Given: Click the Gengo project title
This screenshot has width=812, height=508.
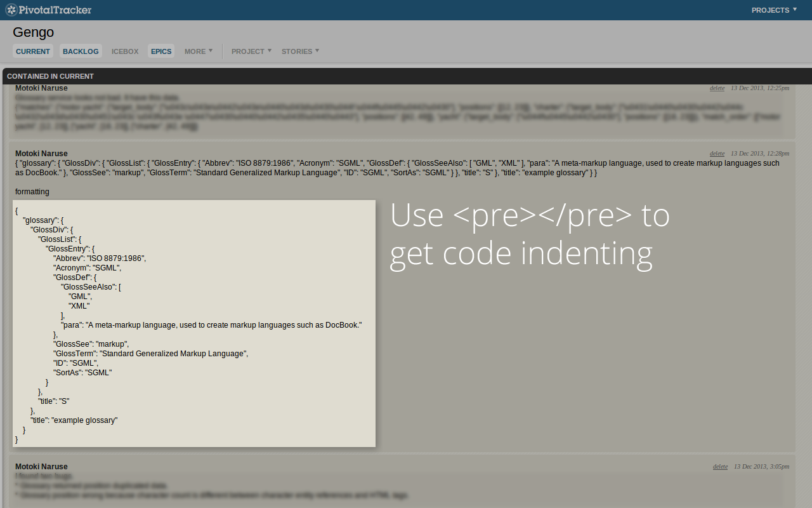Looking at the screenshot, I should point(33,32).
